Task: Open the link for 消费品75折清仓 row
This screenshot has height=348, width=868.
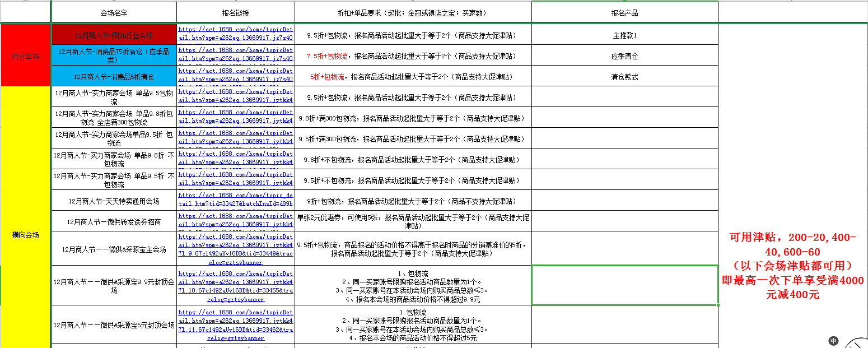Action: tap(235, 53)
